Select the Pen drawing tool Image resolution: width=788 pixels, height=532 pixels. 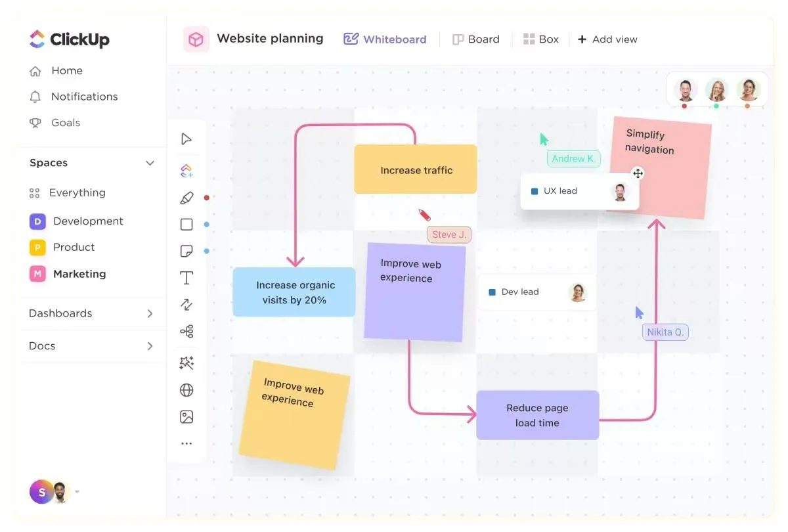coord(186,198)
